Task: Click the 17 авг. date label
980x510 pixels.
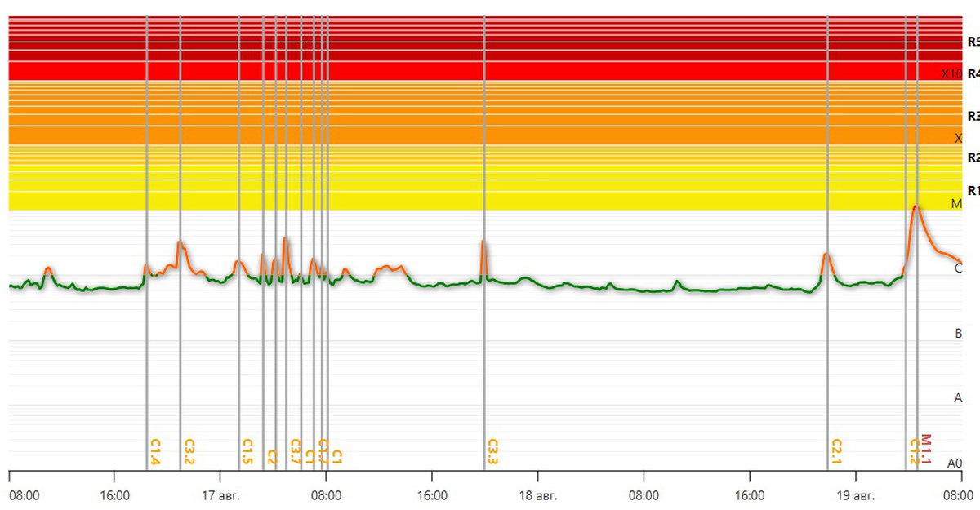Action: [x=220, y=495]
